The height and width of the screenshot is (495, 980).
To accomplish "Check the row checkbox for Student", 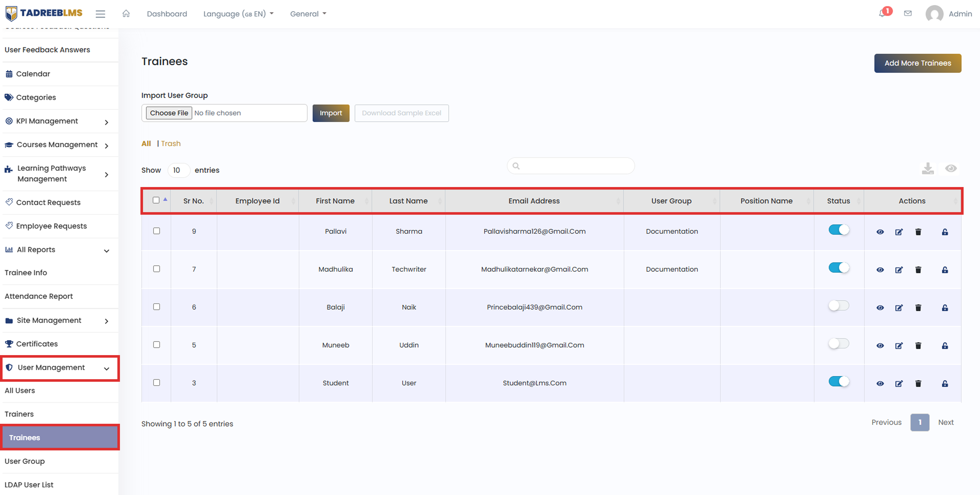I will tap(156, 382).
